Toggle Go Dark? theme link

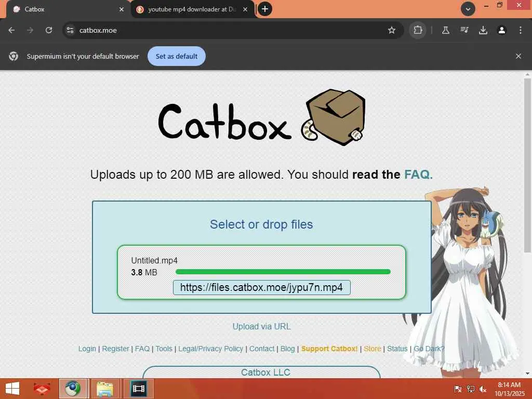click(429, 349)
